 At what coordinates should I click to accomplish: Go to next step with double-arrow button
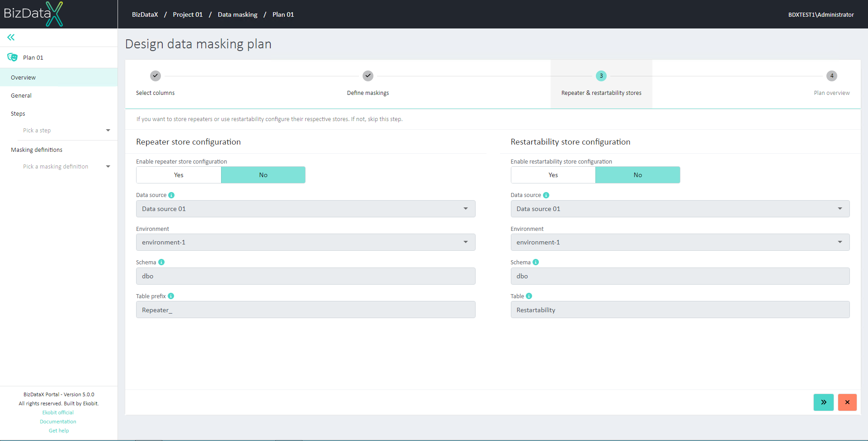click(824, 402)
